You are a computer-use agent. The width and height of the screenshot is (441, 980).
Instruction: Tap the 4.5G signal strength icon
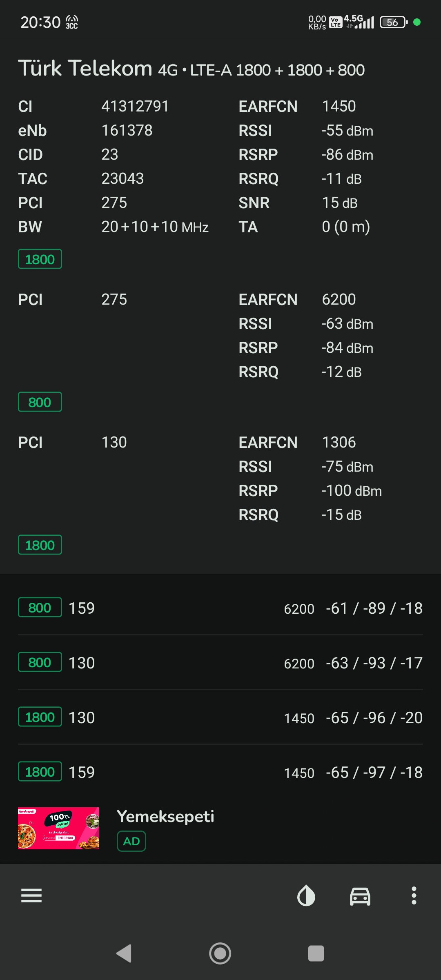pyautogui.click(x=359, y=22)
